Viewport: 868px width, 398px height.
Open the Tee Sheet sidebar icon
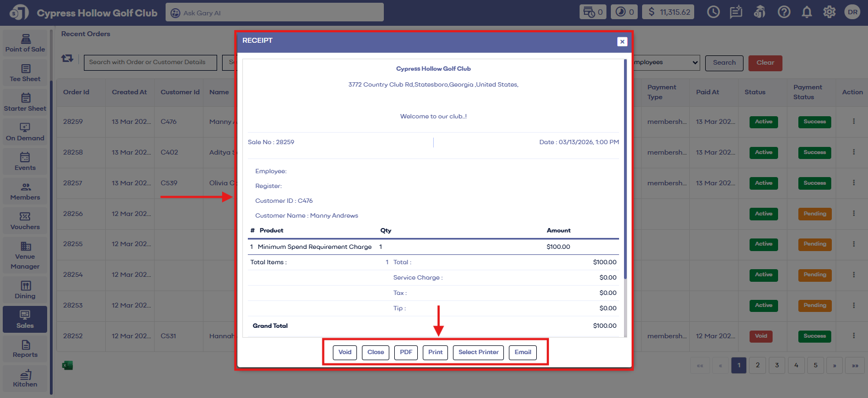coord(25,73)
